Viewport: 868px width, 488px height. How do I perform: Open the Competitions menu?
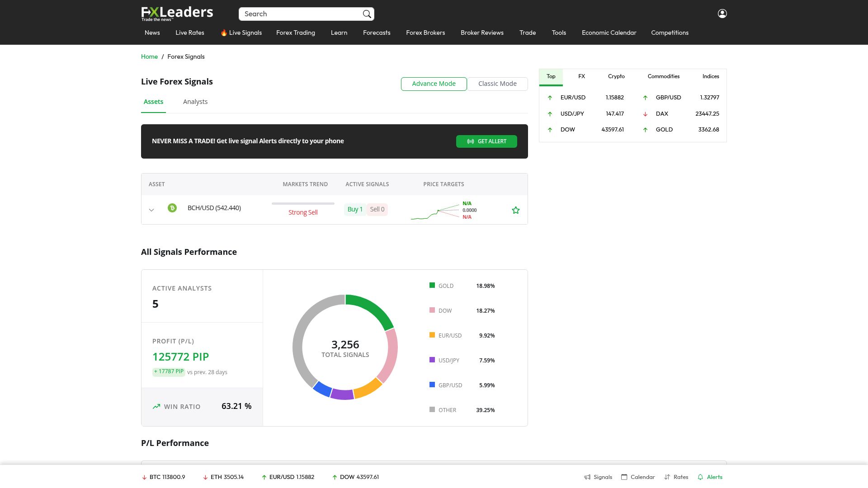click(670, 33)
